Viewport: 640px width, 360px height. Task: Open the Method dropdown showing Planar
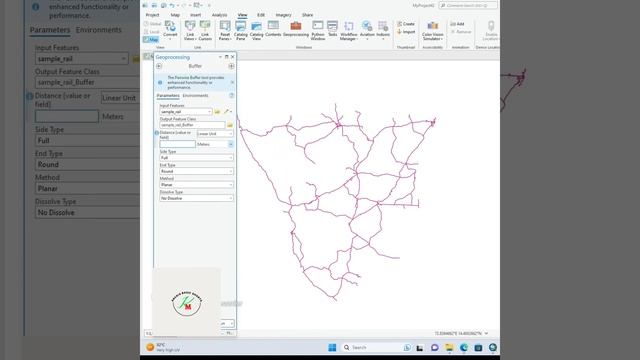point(196,184)
